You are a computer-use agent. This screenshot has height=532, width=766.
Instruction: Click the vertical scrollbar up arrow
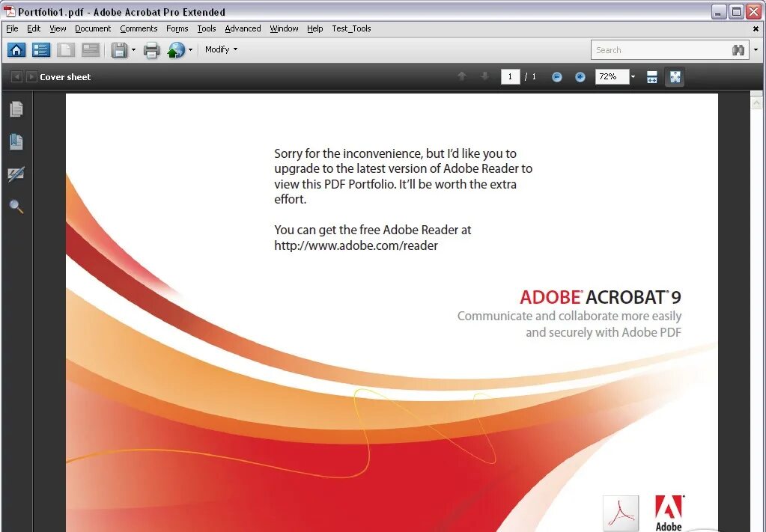[756, 103]
